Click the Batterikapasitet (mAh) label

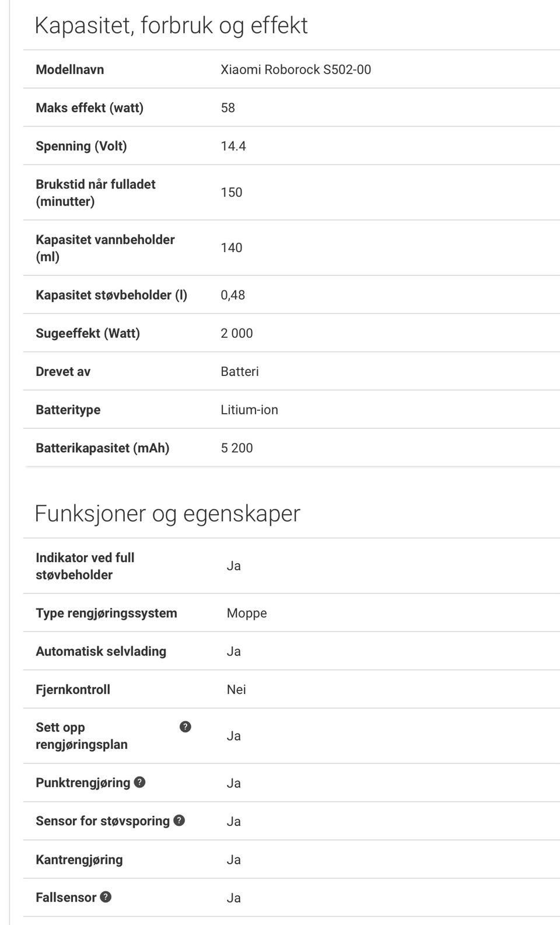[x=103, y=448]
